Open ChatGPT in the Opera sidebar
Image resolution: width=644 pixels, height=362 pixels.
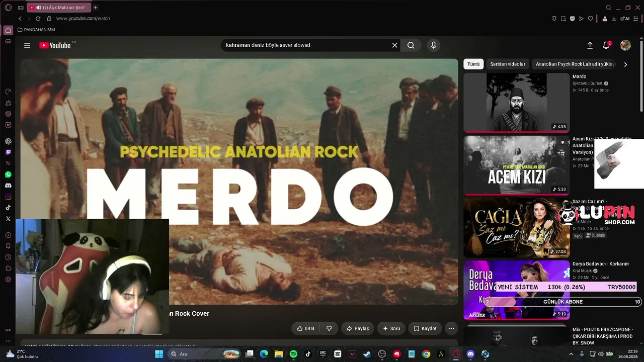[8, 141]
